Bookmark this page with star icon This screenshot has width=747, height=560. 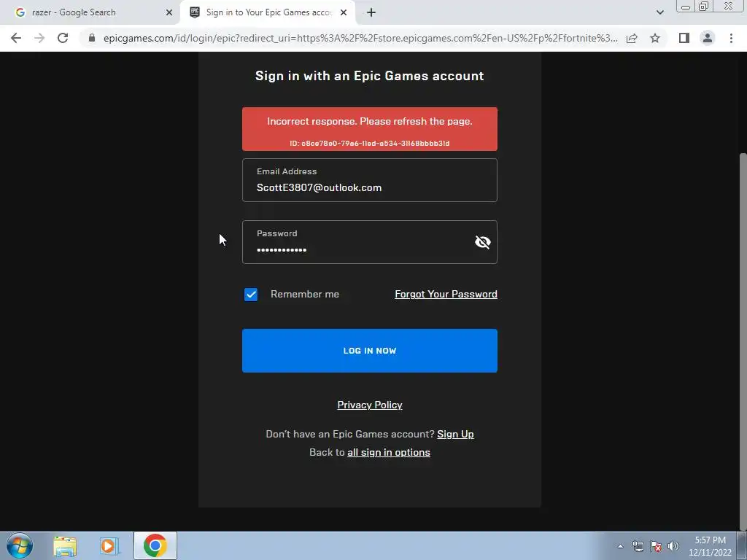[655, 38]
